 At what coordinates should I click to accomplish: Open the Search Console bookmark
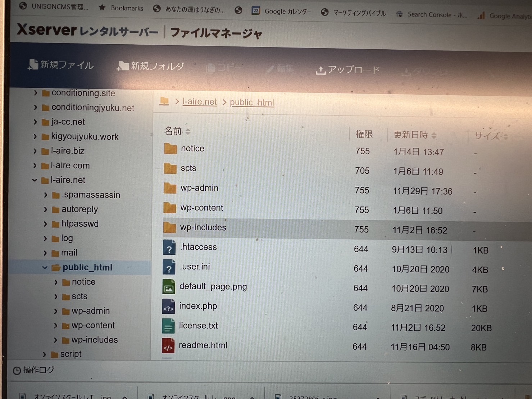coord(432,15)
